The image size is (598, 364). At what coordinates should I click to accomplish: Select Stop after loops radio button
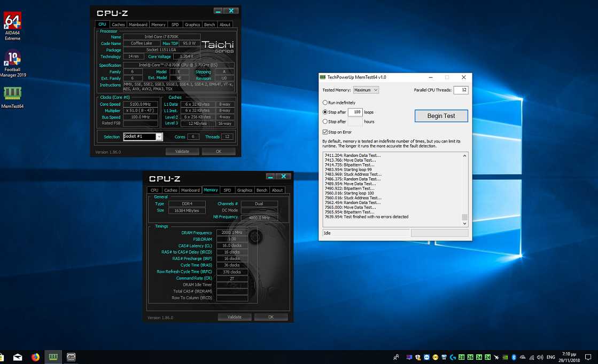(325, 112)
